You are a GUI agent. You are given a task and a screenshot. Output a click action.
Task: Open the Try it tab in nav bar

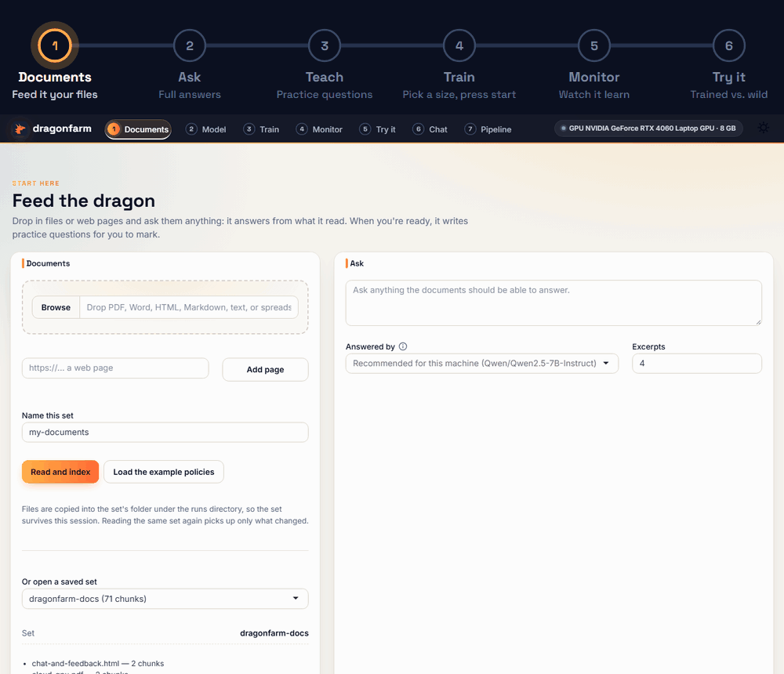(x=378, y=129)
